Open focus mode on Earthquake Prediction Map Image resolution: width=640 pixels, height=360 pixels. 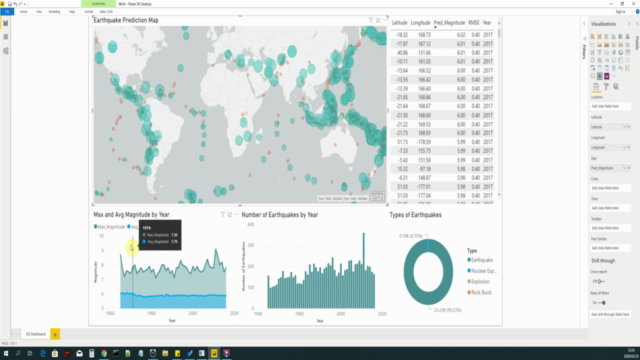point(378,20)
